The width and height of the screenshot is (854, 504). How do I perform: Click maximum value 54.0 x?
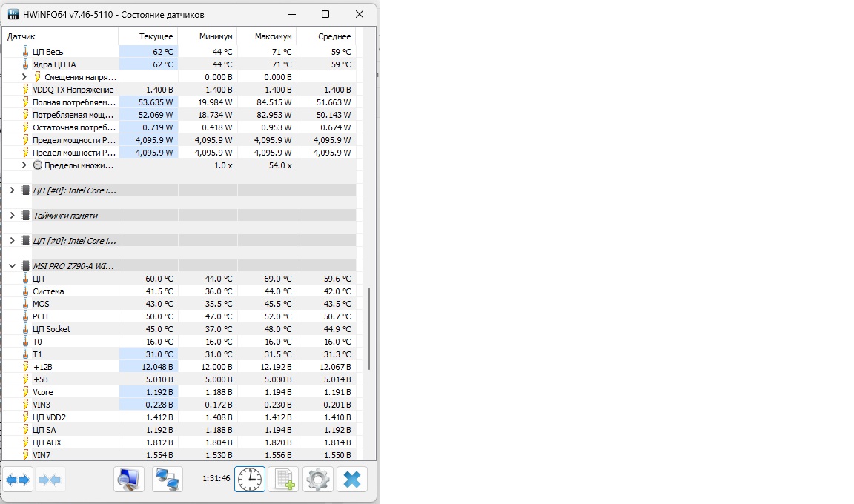(x=280, y=165)
